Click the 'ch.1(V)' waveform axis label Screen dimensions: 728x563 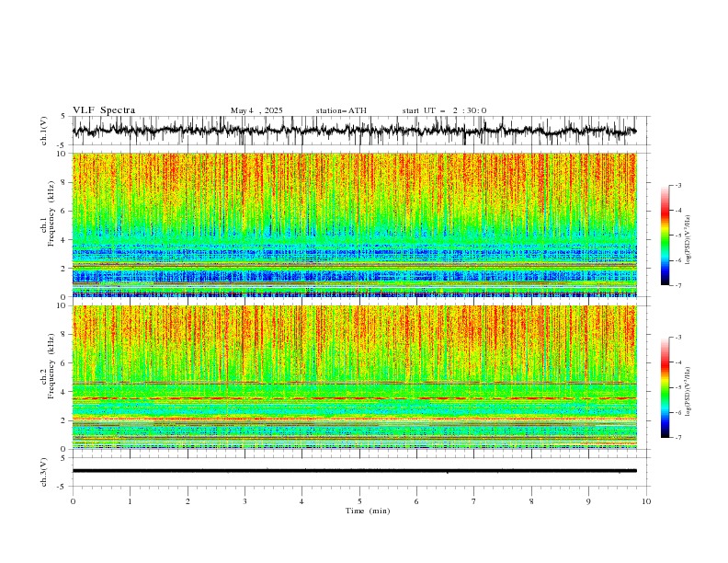point(44,131)
